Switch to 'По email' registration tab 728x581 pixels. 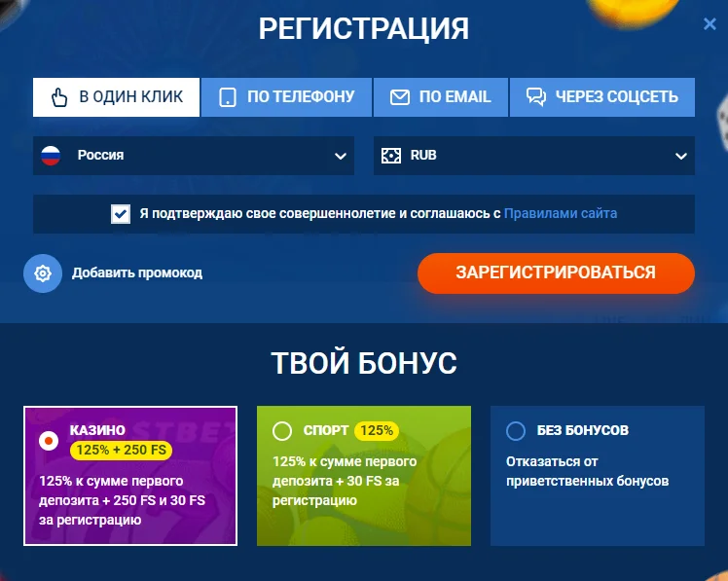click(x=441, y=97)
